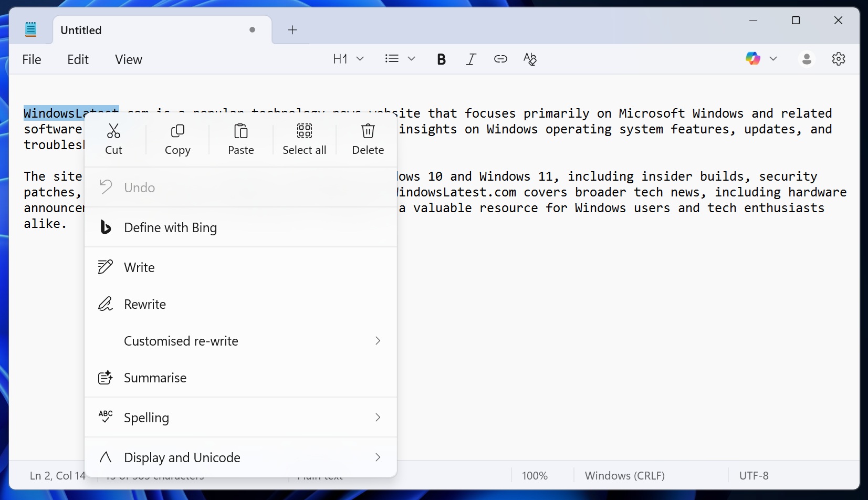
Task: Open Notepad settings gear
Action: pyautogui.click(x=839, y=59)
